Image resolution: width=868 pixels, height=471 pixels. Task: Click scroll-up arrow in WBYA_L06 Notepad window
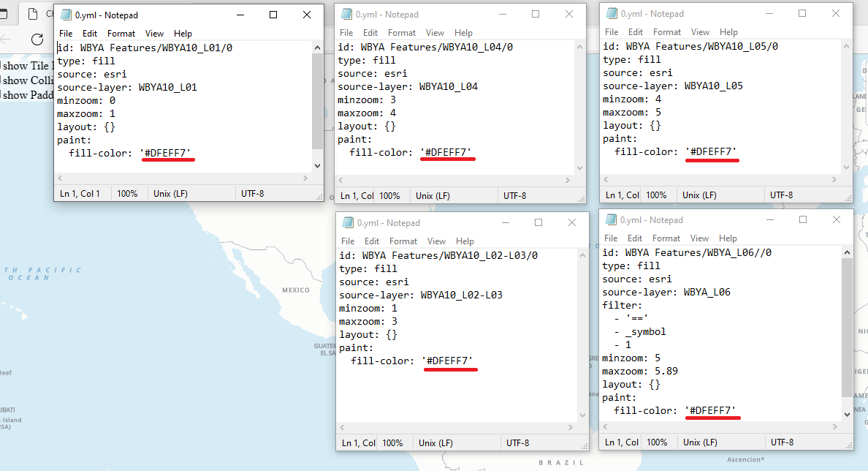[847, 252]
